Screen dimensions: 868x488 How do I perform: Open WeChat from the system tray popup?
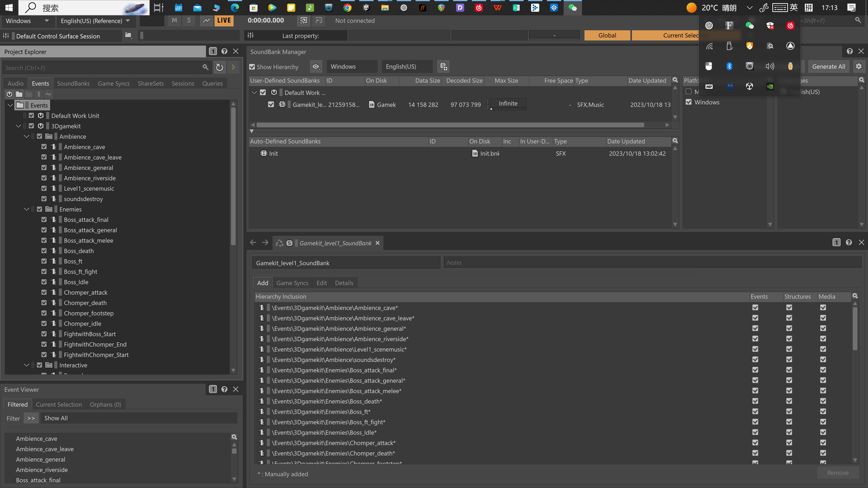pyautogui.click(x=749, y=26)
